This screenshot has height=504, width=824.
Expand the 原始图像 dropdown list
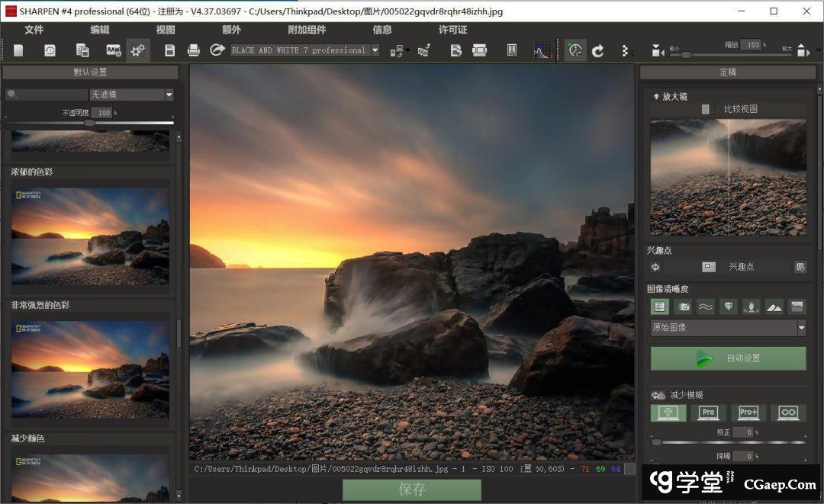pos(801,328)
